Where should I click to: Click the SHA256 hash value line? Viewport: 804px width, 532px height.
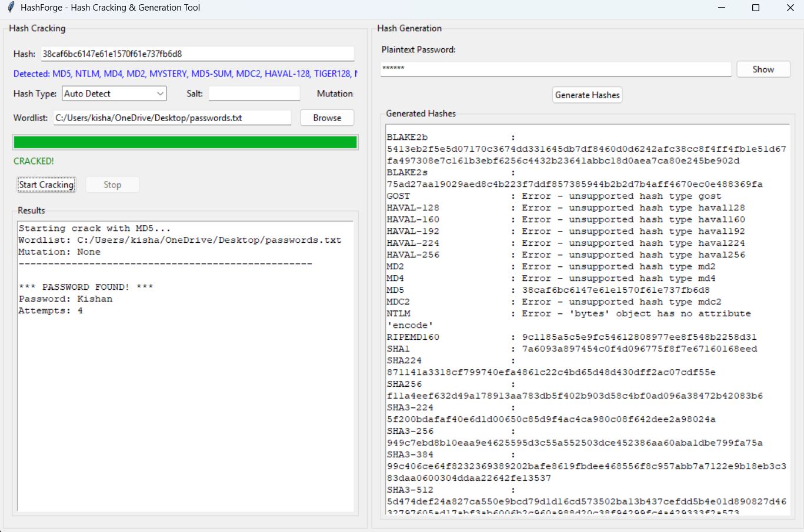tap(575, 396)
